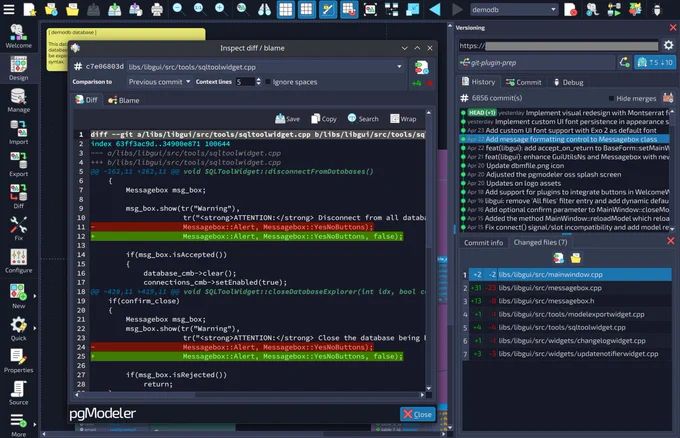Click the history filter icon next to Hide merges
Screen dimensions: 680x438
pos(667,98)
